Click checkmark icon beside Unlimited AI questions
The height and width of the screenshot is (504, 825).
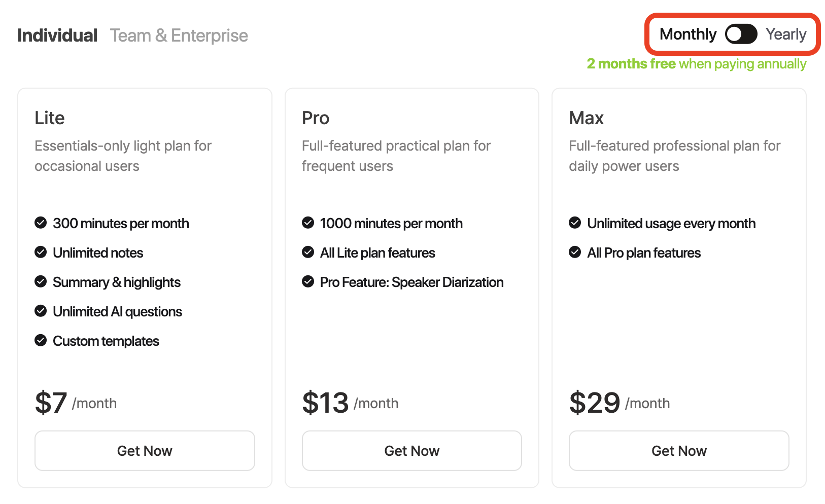[x=41, y=311]
